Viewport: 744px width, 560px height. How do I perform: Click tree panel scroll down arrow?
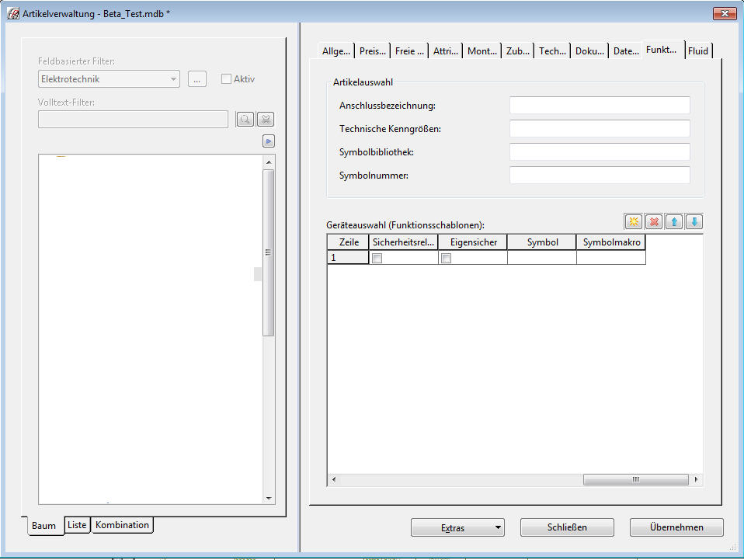pyautogui.click(x=269, y=498)
